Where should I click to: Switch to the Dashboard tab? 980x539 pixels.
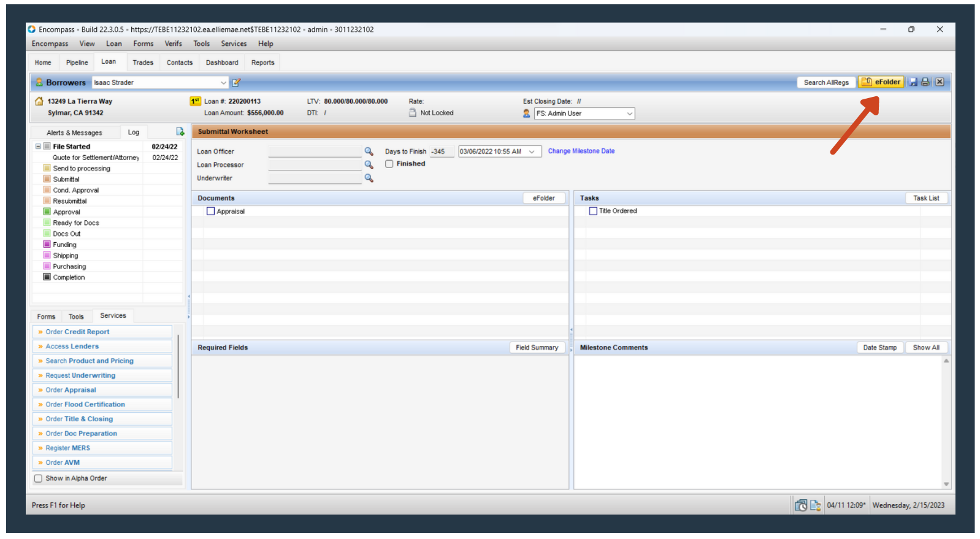coord(222,63)
